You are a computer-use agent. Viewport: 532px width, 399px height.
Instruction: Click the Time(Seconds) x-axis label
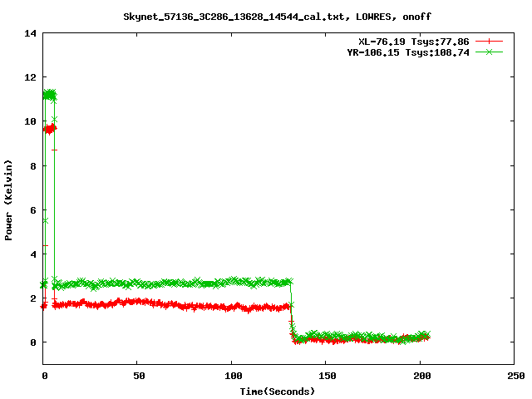pos(277,392)
